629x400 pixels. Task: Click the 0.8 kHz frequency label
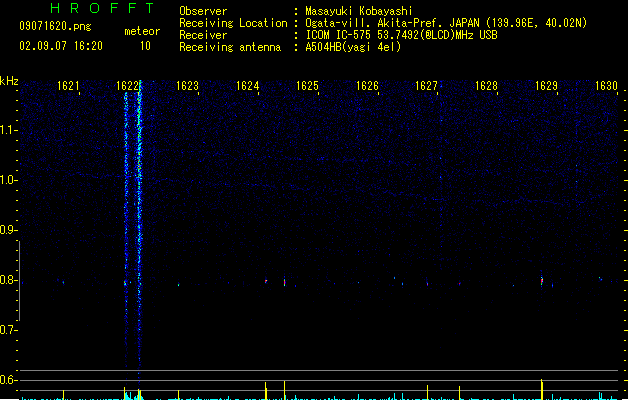pyautogui.click(x=8, y=280)
